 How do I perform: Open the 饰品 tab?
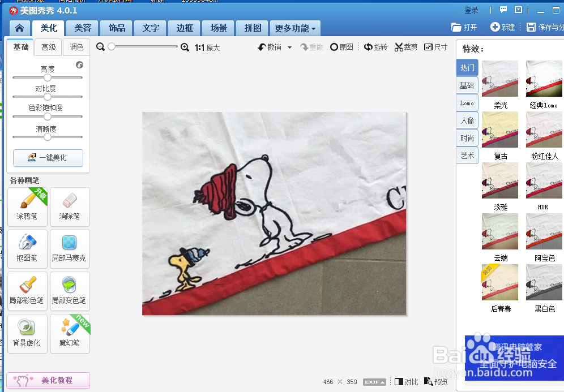pos(117,28)
